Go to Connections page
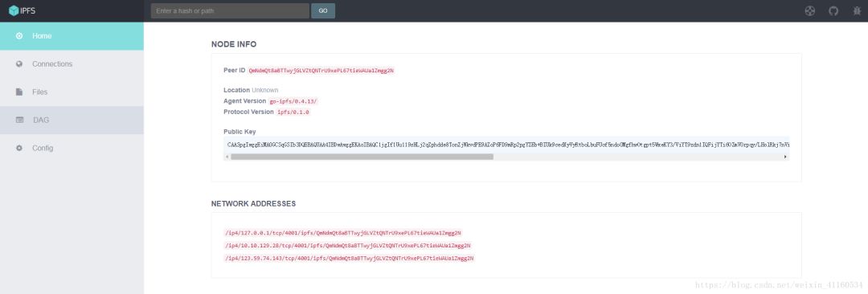This screenshot has width=868, height=294. tap(72, 64)
